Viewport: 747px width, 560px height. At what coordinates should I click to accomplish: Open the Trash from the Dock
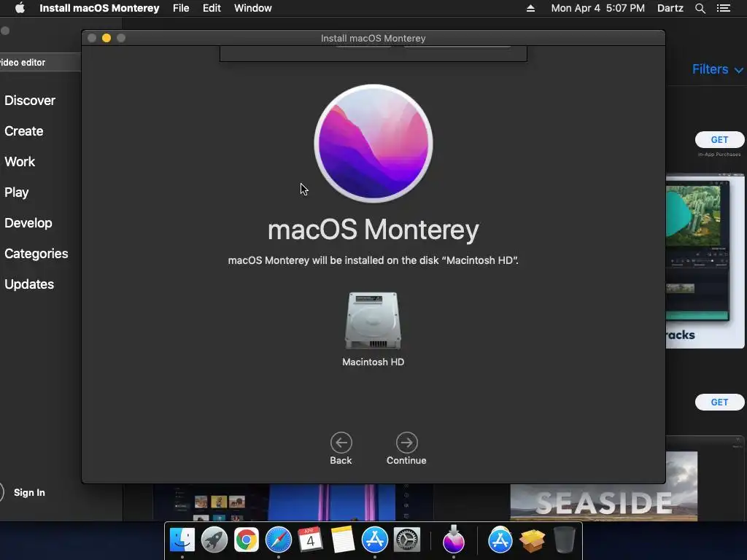[565, 540]
